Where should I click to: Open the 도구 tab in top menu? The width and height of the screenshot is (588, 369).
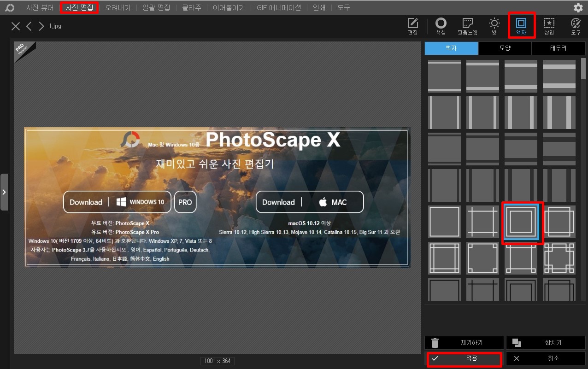click(343, 8)
